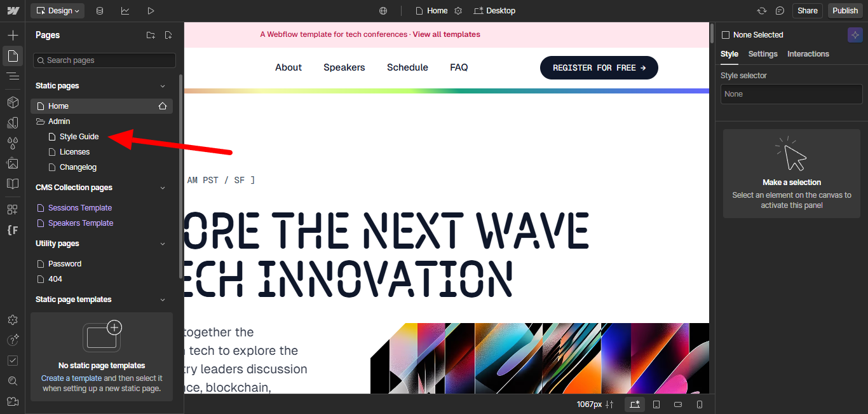This screenshot has height=414, width=868.
Task: Open the CMS book icon
Action: point(13,184)
